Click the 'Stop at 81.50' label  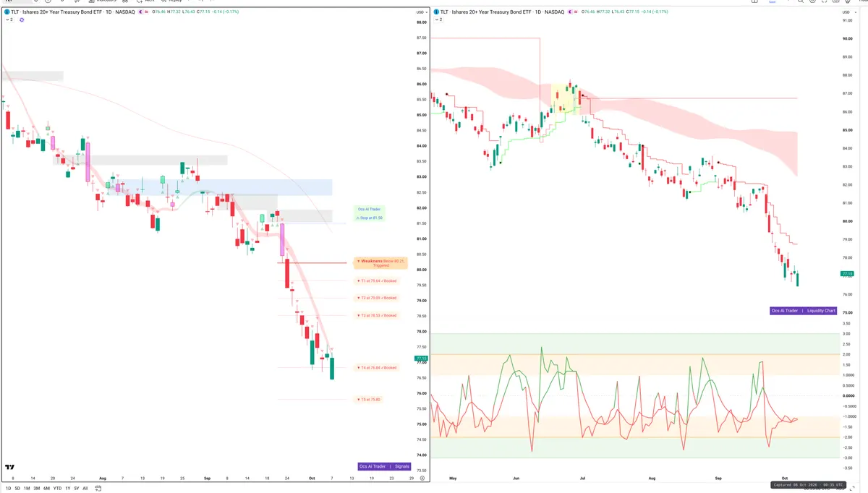(x=369, y=217)
